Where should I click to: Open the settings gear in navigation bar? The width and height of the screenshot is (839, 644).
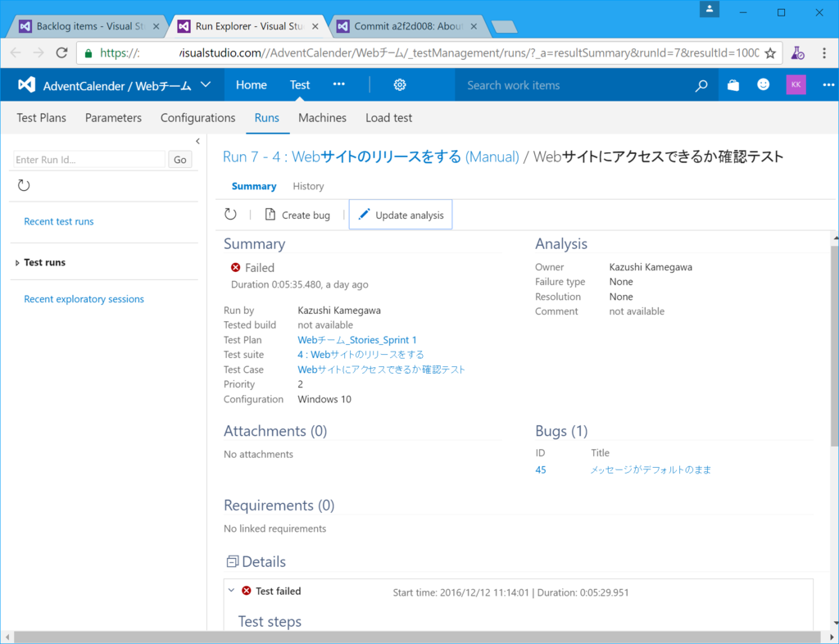click(400, 85)
